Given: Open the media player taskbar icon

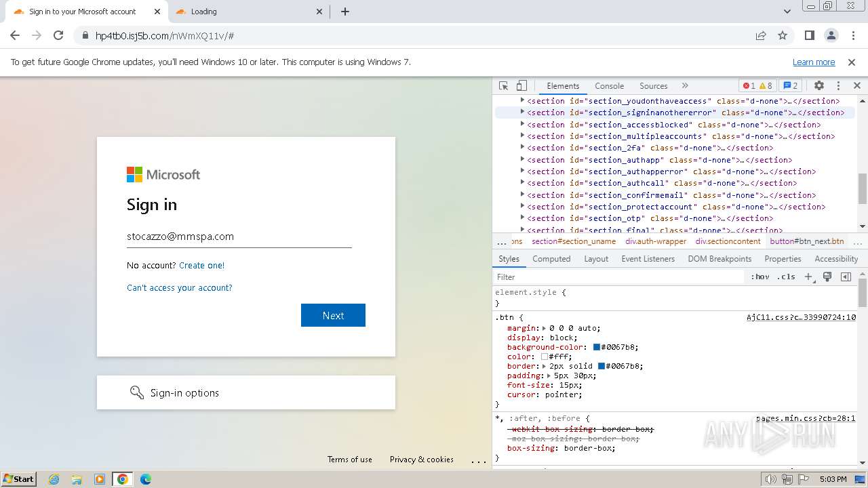Looking at the screenshot, I should tap(100, 479).
